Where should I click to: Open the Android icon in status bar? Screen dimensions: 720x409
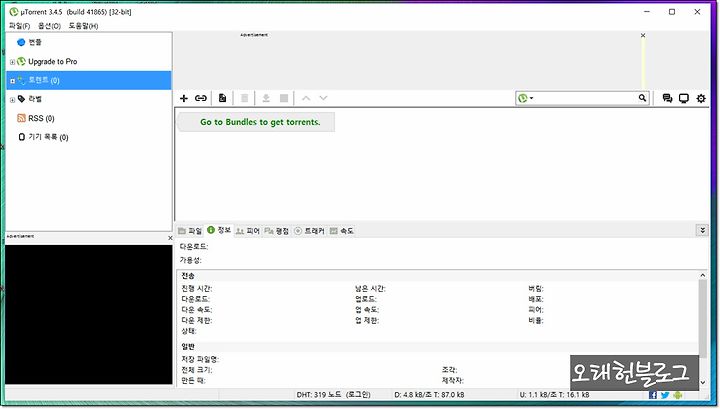point(678,395)
